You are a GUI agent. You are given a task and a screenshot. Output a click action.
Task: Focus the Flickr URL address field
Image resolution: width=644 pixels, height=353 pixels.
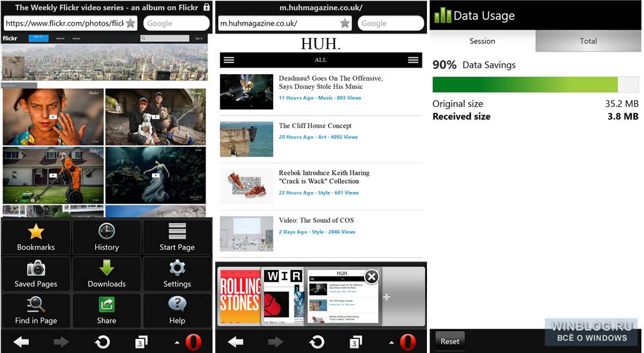[70, 23]
